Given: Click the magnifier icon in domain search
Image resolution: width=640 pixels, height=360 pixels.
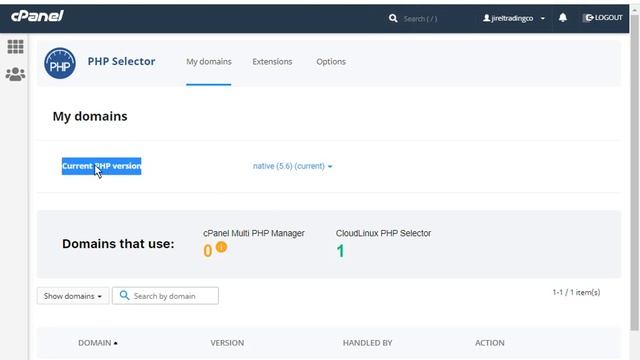Looking at the screenshot, I should tap(124, 295).
